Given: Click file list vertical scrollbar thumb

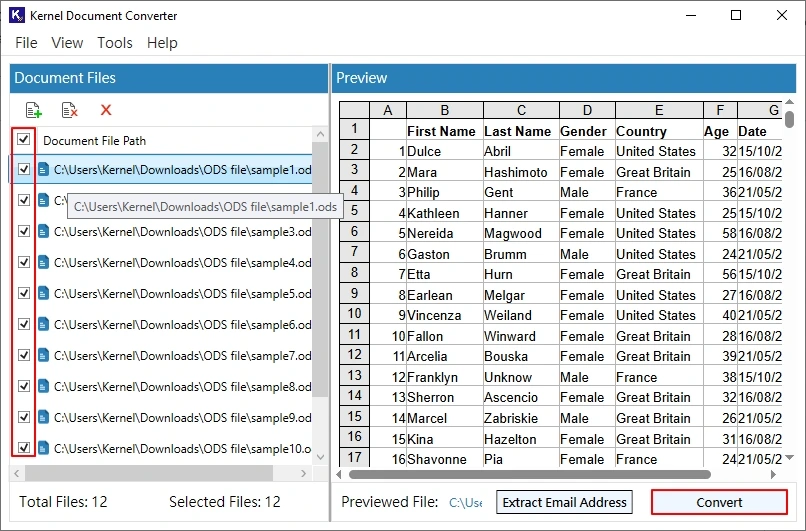Looking at the screenshot, I should point(321,269).
